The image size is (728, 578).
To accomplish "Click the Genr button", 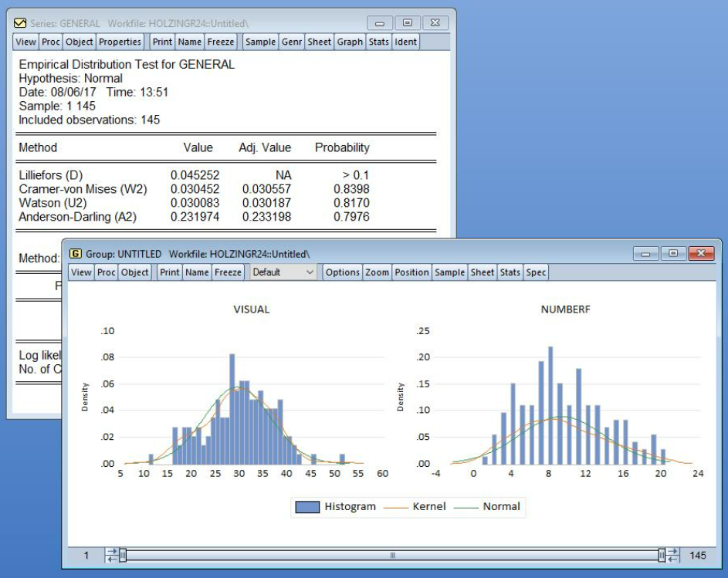I will click(292, 42).
